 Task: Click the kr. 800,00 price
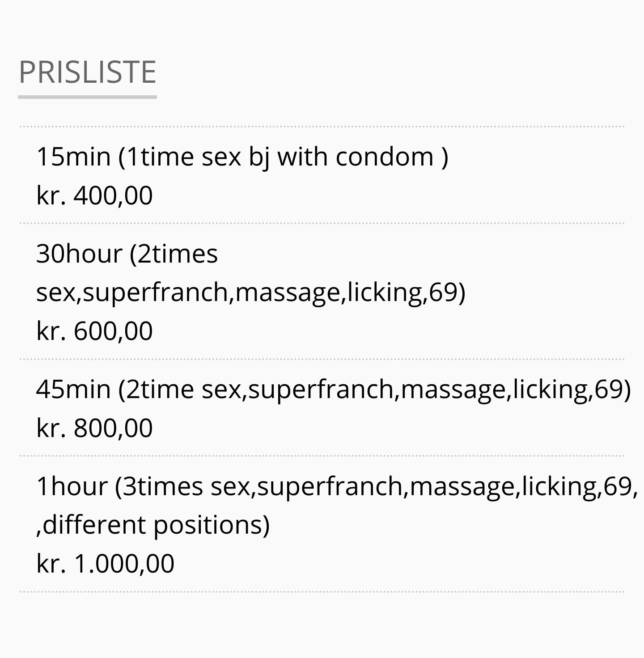pos(94,428)
